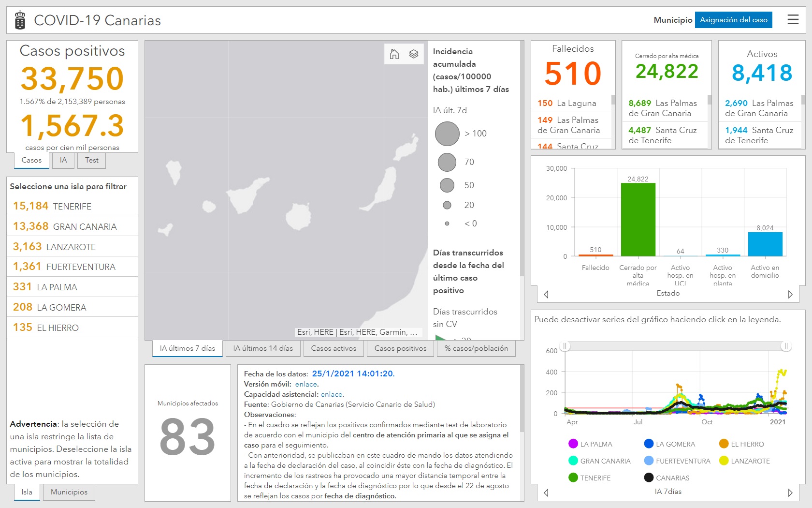The image size is (812, 508).
Task: Select GRAN CANARIA island filter
Action: [x=72, y=226]
